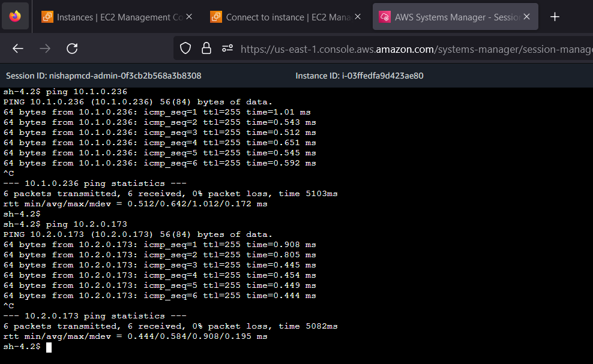Click the Instance ID i-03ffedfa9d423ae80 text
The height and width of the screenshot is (364, 593).
pos(359,76)
